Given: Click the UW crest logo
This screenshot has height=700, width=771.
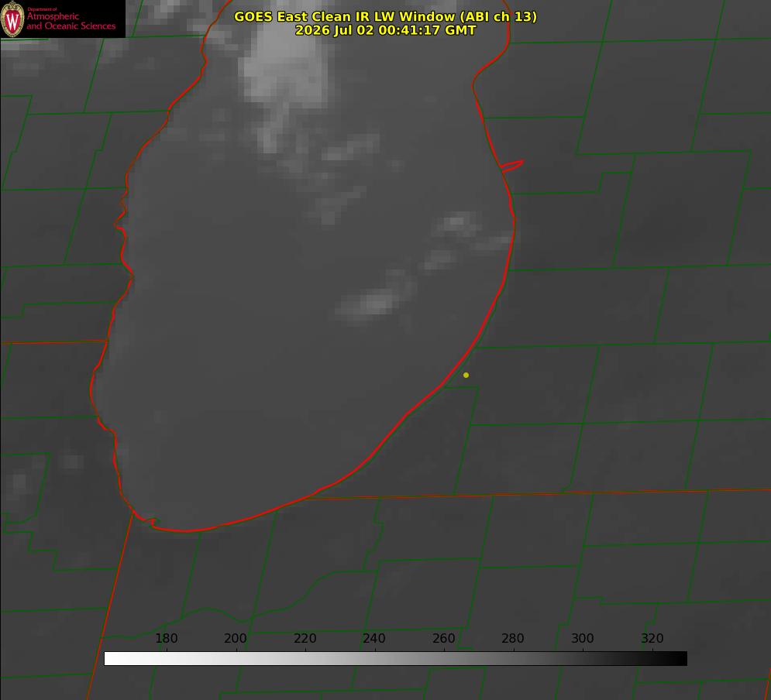Looking at the screenshot, I should 12,19.
